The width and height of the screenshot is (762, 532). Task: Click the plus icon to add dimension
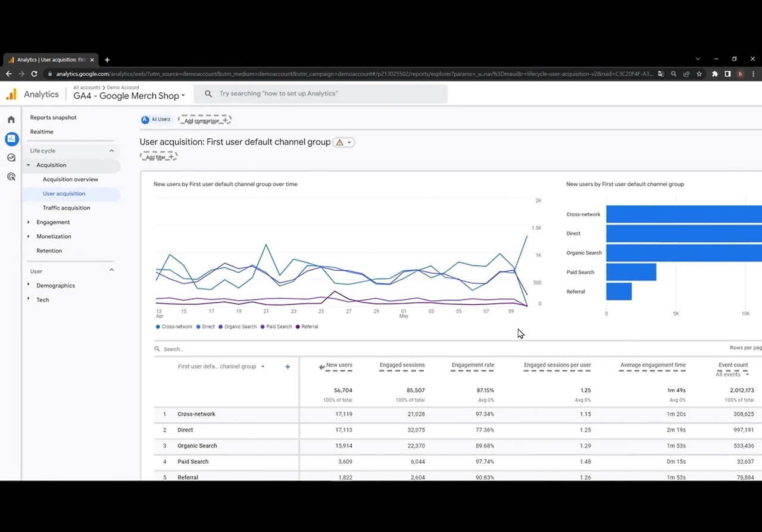[288, 367]
